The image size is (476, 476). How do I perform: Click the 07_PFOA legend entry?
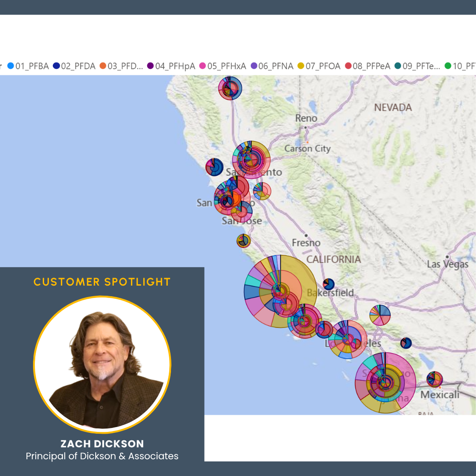(x=319, y=66)
